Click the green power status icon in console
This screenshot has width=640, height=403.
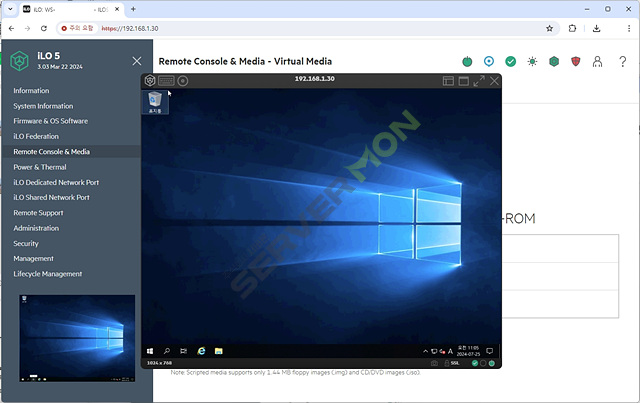click(491, 363)
